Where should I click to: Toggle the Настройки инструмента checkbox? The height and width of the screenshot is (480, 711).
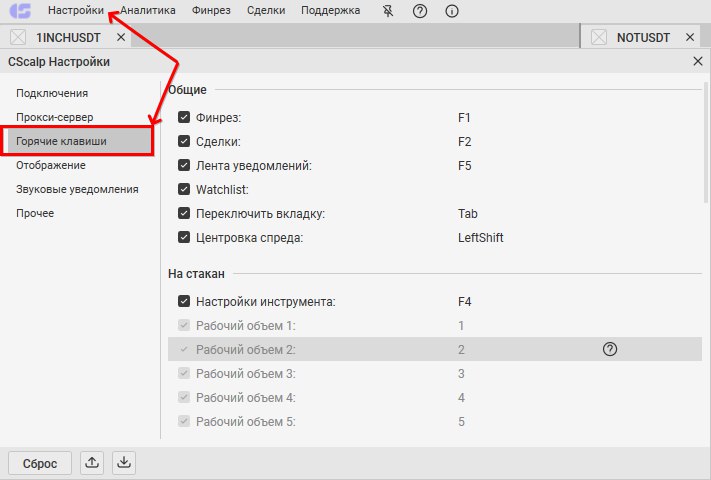click(x=184, y=301)
